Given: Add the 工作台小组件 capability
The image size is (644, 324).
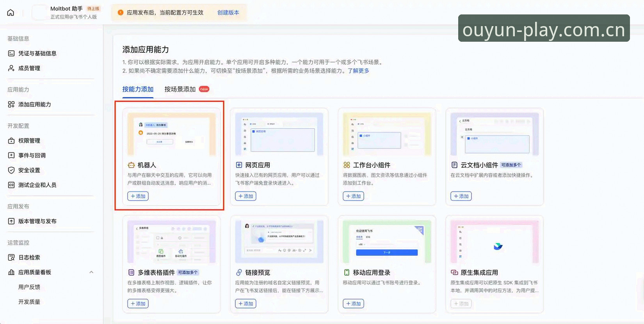Looking at the screenshot, I should (353, 196).
